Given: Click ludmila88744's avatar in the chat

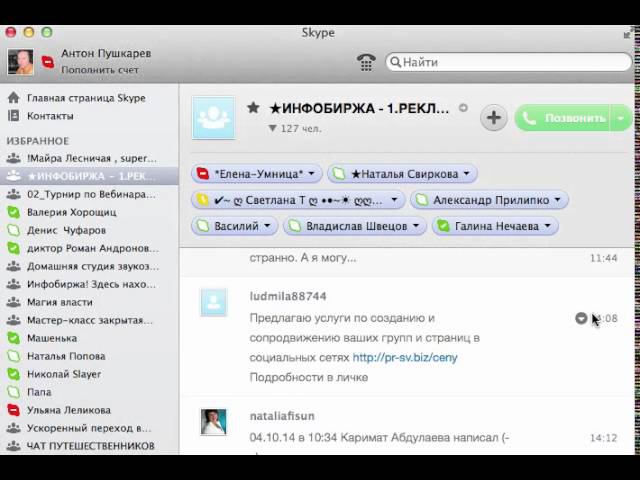Looking at the screenshot, I should coord(213,302).
